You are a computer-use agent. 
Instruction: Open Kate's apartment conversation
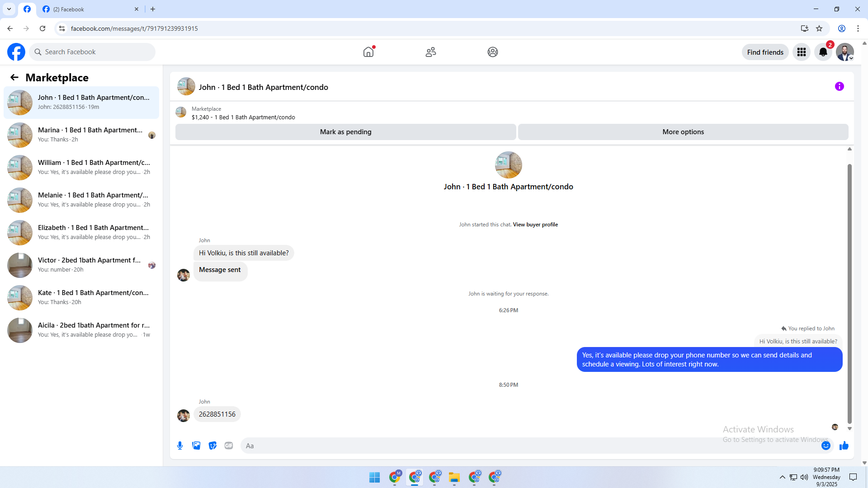click(81, 298)
